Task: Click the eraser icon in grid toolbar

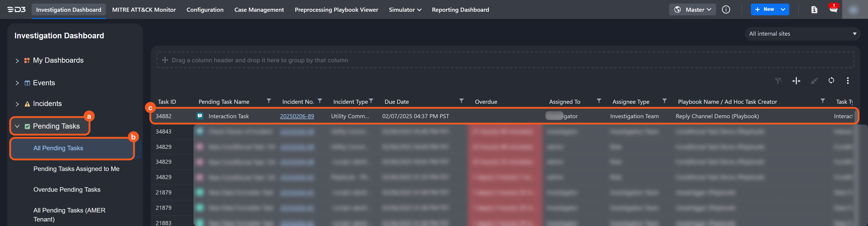Action: pyautogui.click(x=814, y=81)
